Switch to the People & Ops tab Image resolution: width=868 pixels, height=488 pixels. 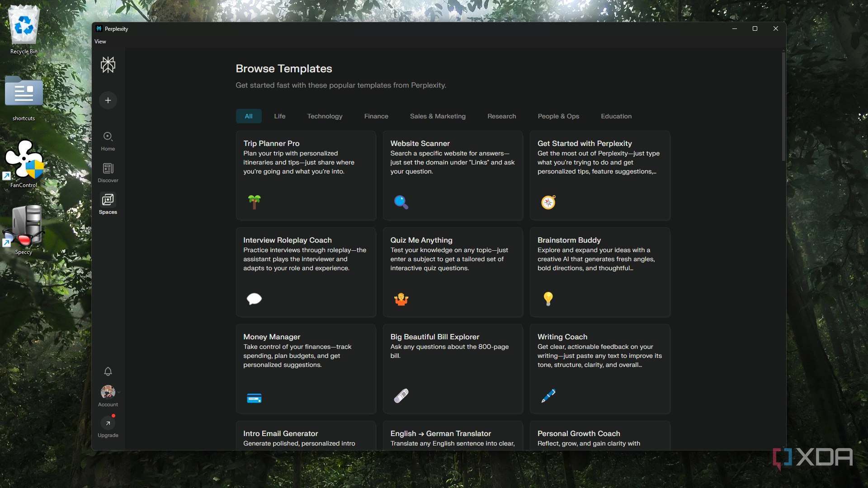click(x=558, y=116)
